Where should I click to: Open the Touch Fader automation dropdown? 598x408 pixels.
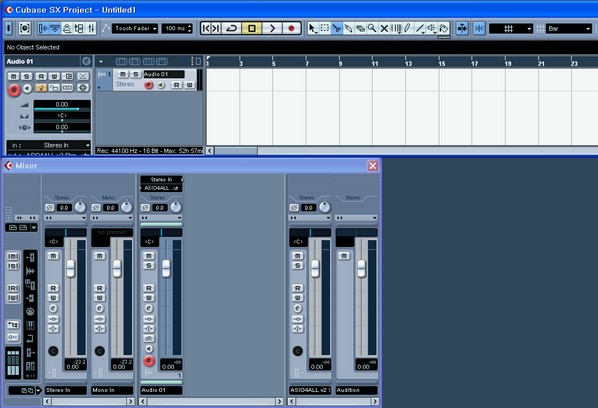(x=135, y=28)
